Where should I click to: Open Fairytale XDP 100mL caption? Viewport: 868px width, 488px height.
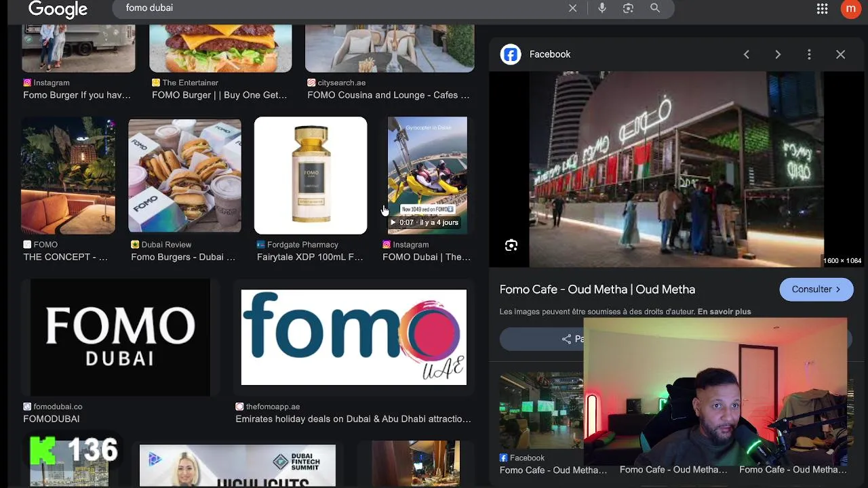tap(310, 258)
